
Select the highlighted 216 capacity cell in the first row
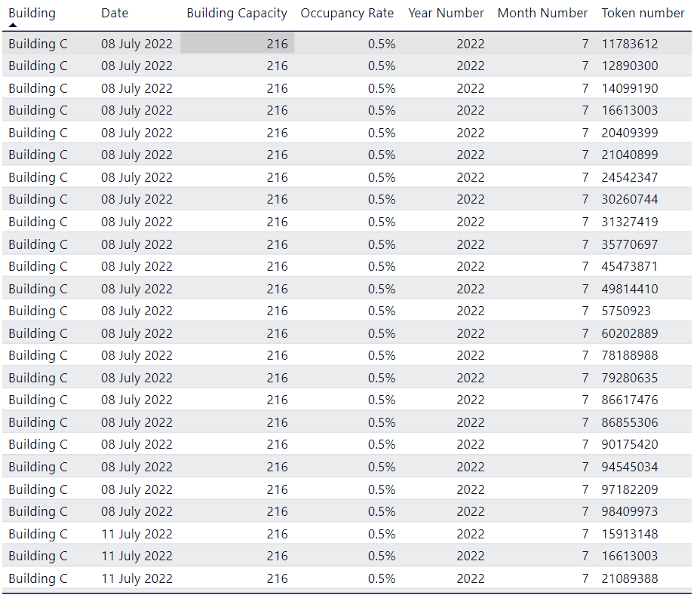(238, 44)
